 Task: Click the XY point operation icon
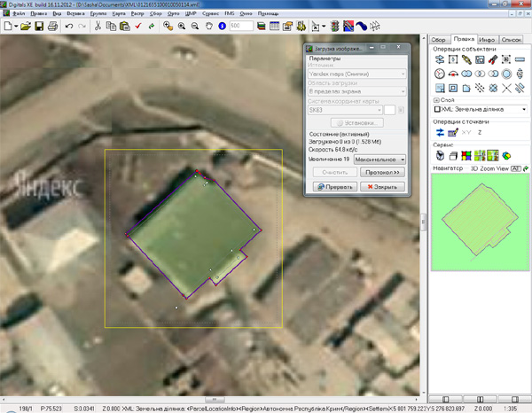466,131
